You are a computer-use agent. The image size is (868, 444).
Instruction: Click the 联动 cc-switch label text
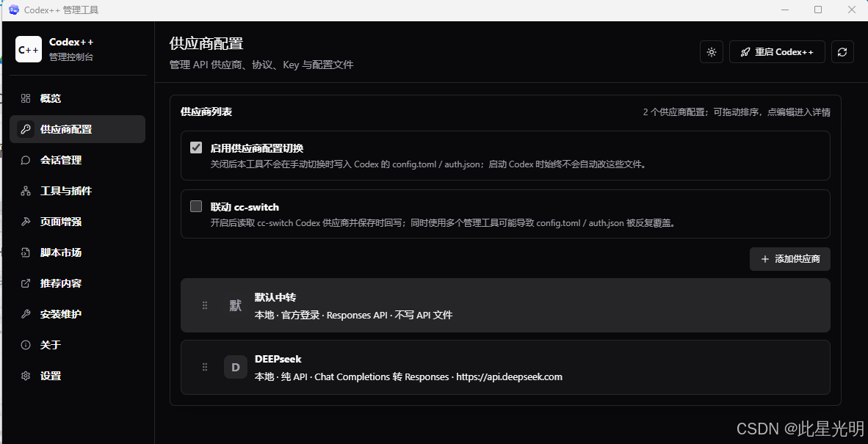pyautogui.click(x=245, y=208)
